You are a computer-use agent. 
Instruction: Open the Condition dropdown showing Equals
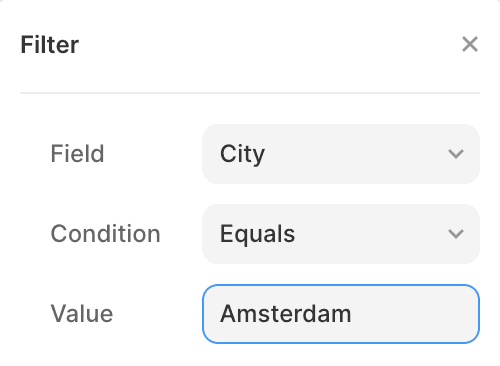coord(341,234)
